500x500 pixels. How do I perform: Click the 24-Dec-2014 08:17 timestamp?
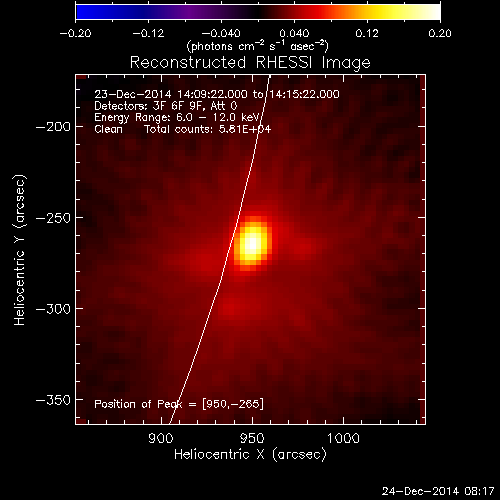tap(438, 491)
